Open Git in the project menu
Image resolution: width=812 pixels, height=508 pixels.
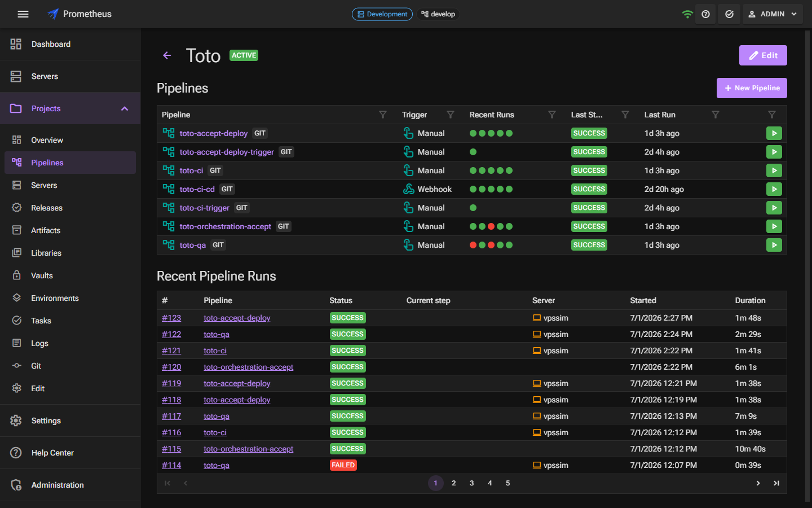pyautogui.click(x=70, y=366)
